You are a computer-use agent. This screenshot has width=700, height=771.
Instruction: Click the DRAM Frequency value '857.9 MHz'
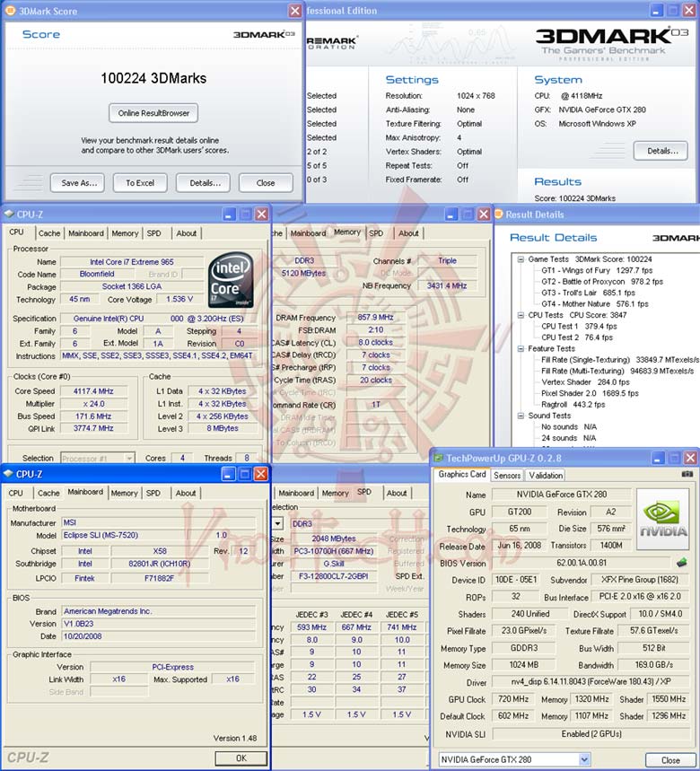pos(375,318)
